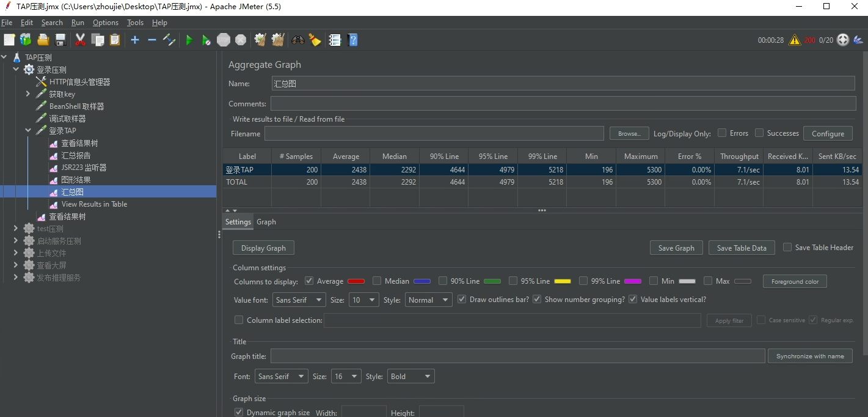
Task: Click the Cut scissors icon
Action: (x=80, y=40)
